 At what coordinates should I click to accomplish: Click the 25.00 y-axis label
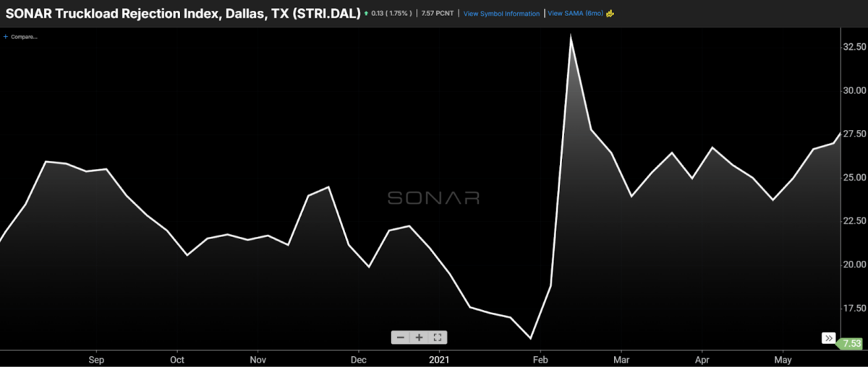coord(854,177)
